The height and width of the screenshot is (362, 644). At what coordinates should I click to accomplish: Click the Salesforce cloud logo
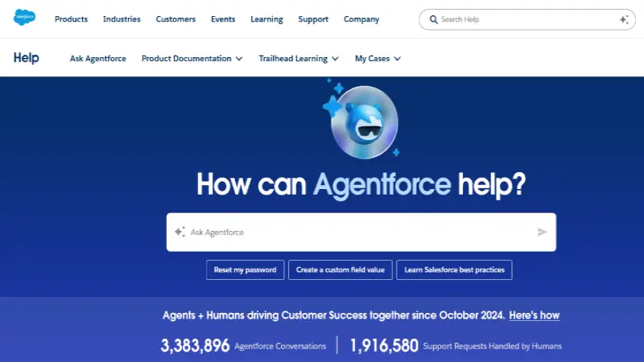25,18
